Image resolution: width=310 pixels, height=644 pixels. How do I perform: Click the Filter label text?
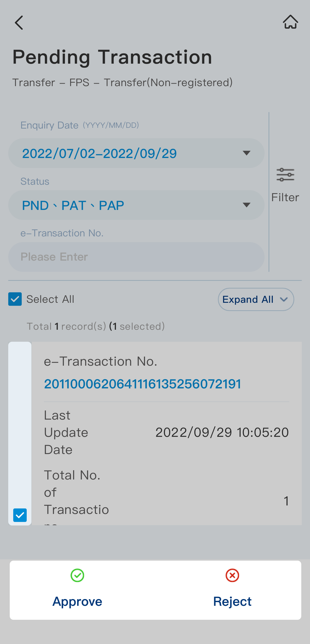(x=285, y=197)
